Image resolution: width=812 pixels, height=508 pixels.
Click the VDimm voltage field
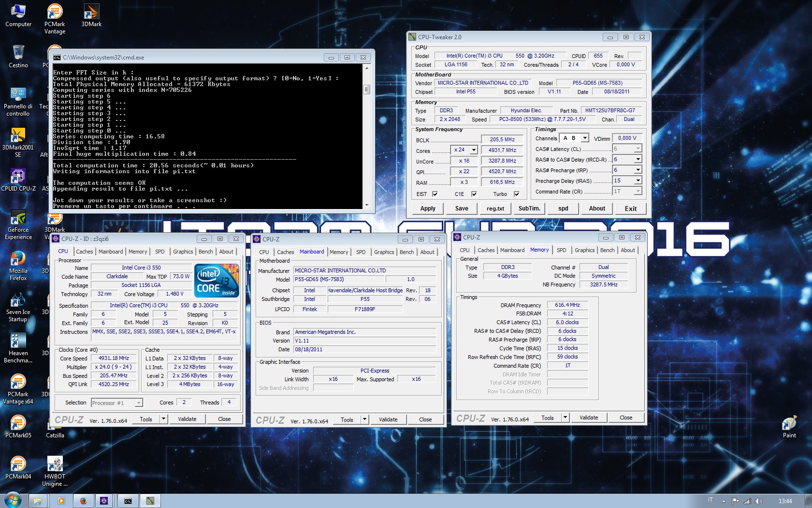click(627, 138)
